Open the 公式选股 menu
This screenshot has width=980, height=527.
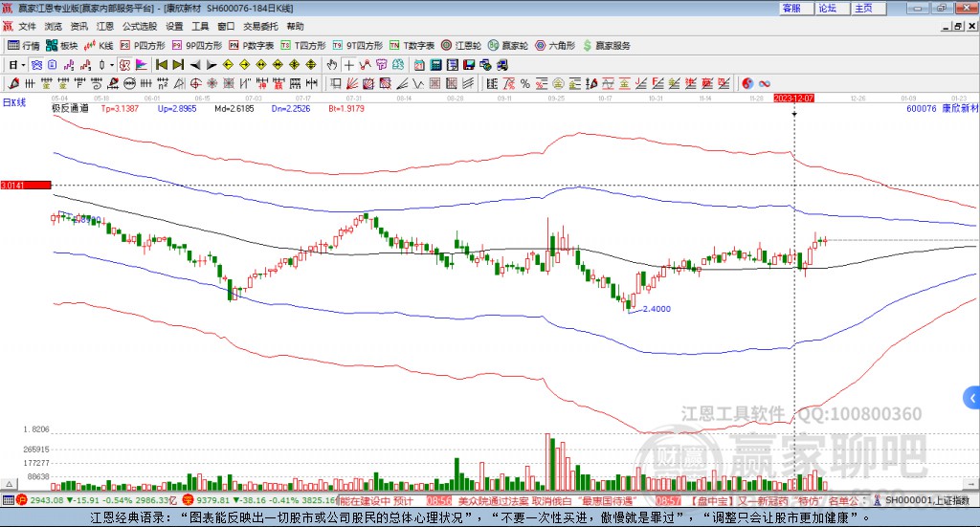(140, 26)
